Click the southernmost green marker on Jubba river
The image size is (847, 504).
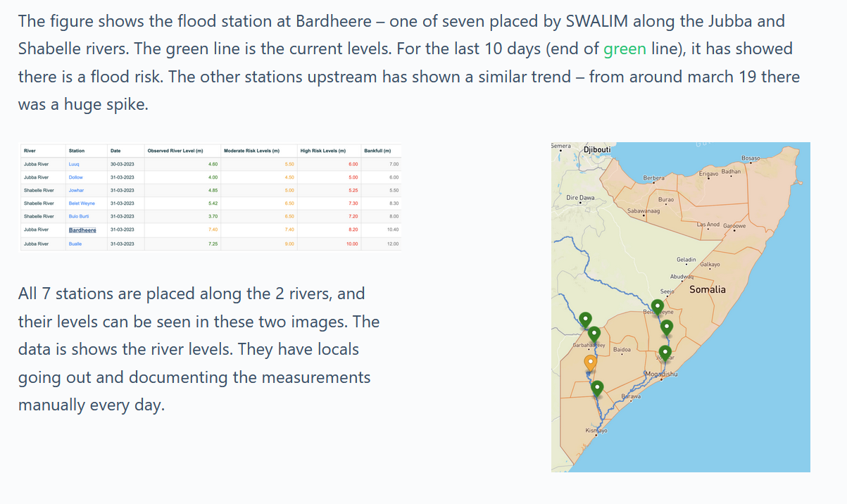tap(597, 388)
